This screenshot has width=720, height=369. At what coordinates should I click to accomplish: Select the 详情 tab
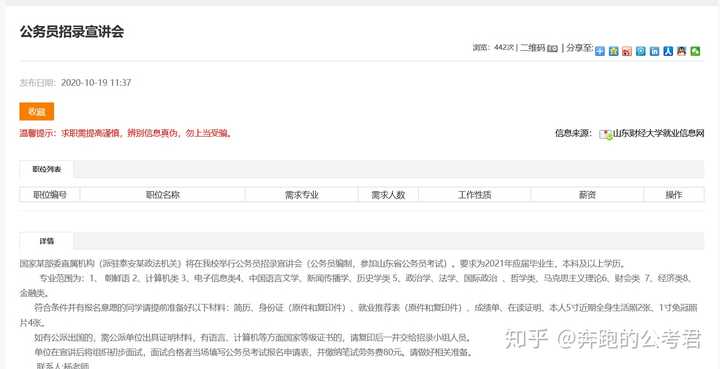[46, 241]
